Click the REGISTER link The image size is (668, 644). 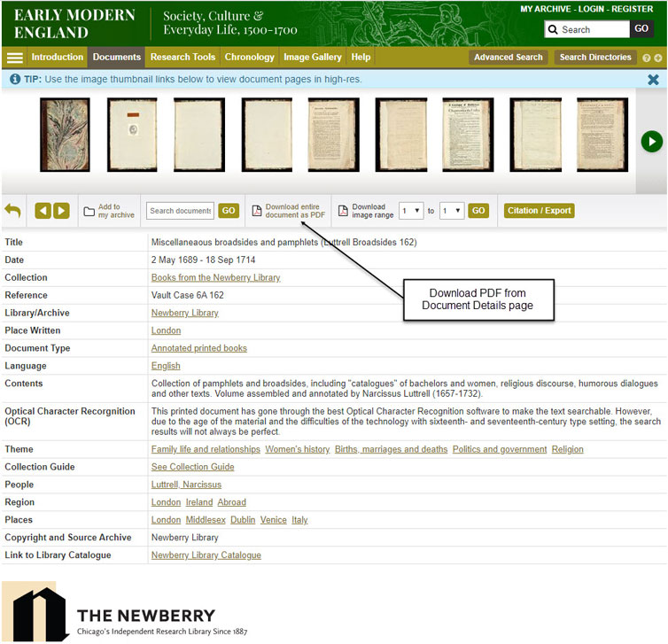[x=633, y=9]
